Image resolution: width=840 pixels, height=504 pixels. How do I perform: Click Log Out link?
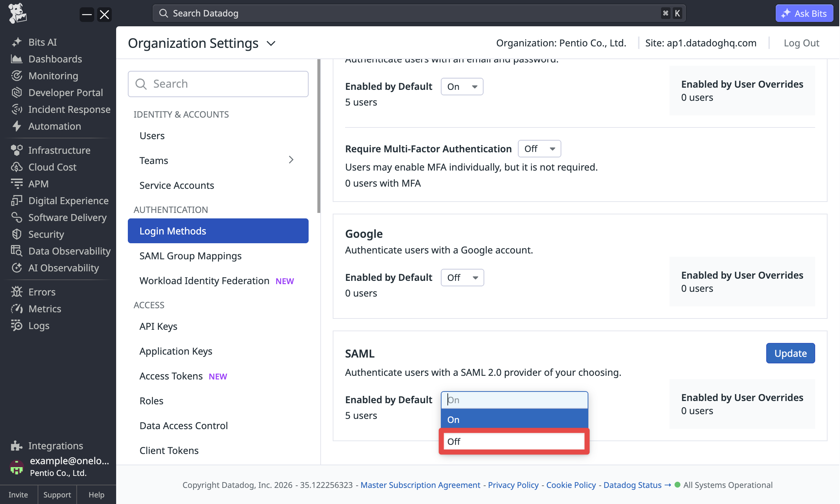[801, 43]
